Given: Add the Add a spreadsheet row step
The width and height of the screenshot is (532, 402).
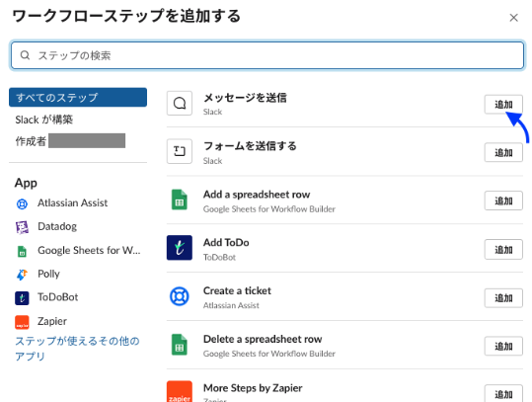Looking at the screenshot, I should pos(503,201).
